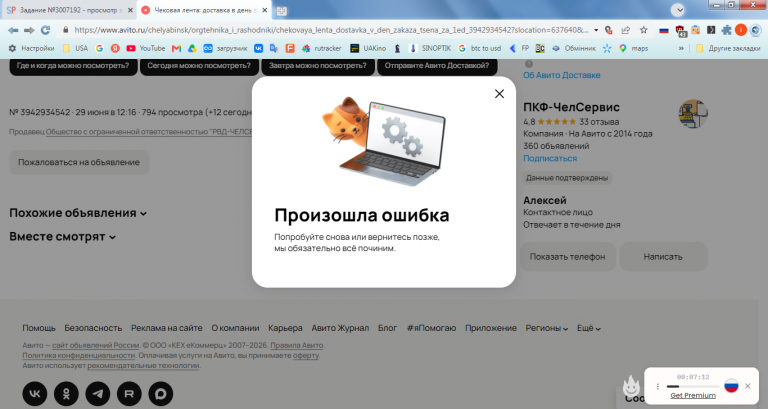Select the 'Сегодня можно посмотреть?' chip
The height and width of the screenshot is (409, 768).
point(199,66)
